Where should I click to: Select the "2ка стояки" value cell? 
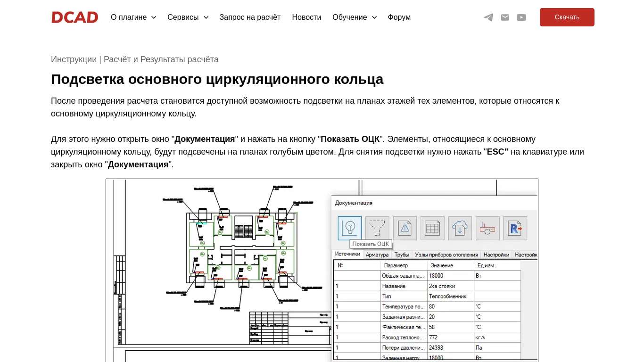[x=450, y=286]
